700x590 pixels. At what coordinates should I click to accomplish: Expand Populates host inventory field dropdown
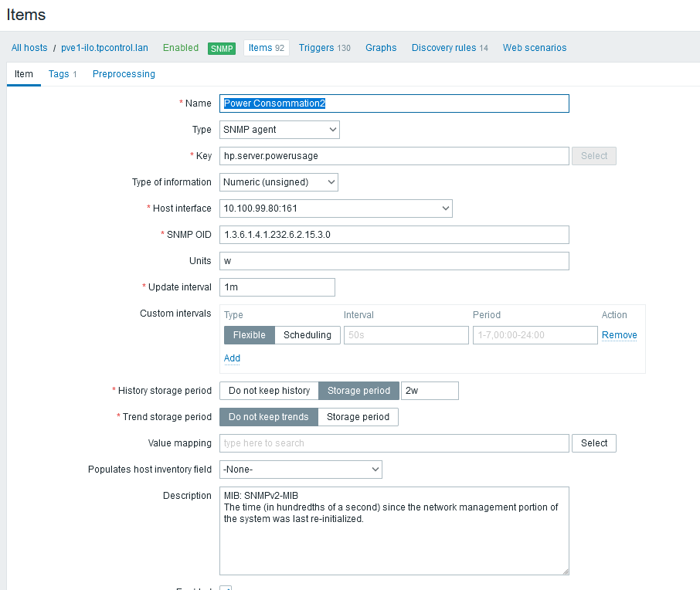tap(300, 470)
